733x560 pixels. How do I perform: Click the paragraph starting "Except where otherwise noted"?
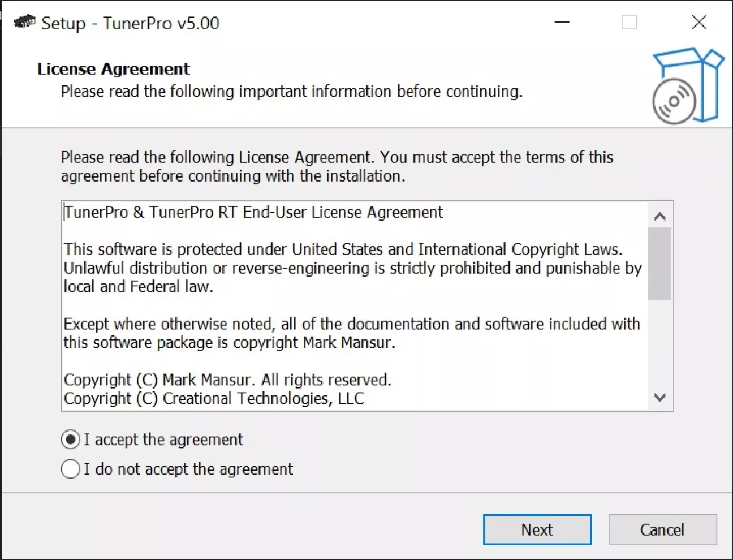tap(352, 333)
